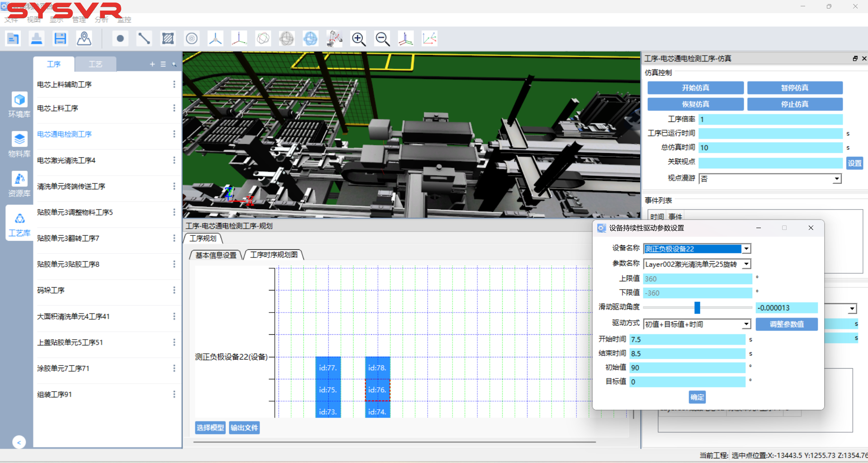Open the 设备名称 dropdown list
The height and width of the screenshot is (463, 868).
[746, 249]
